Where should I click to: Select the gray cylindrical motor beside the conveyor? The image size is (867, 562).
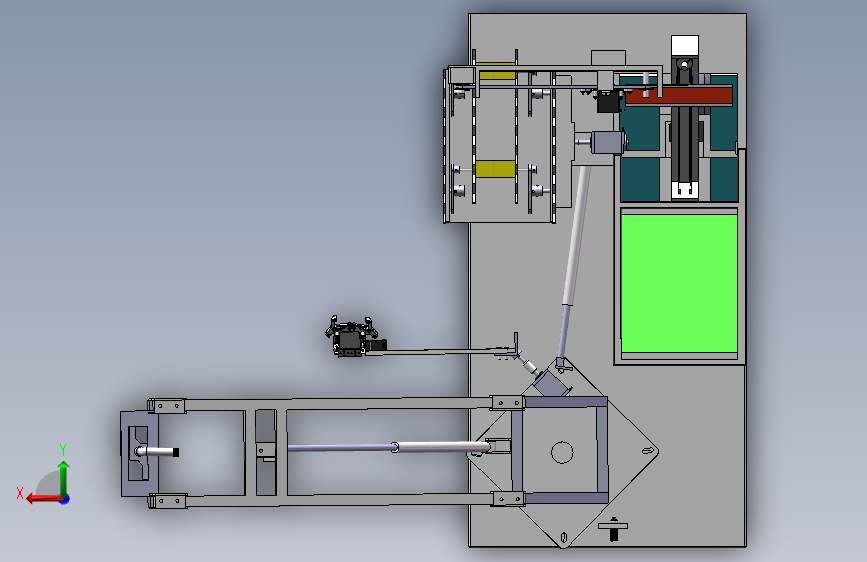pyautogui.click(x=609, y=143)
